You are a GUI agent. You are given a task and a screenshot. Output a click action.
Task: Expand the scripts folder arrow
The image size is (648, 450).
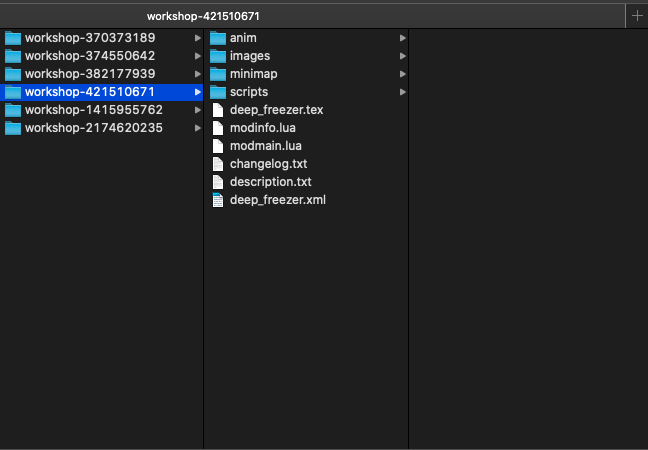point(403,92)
